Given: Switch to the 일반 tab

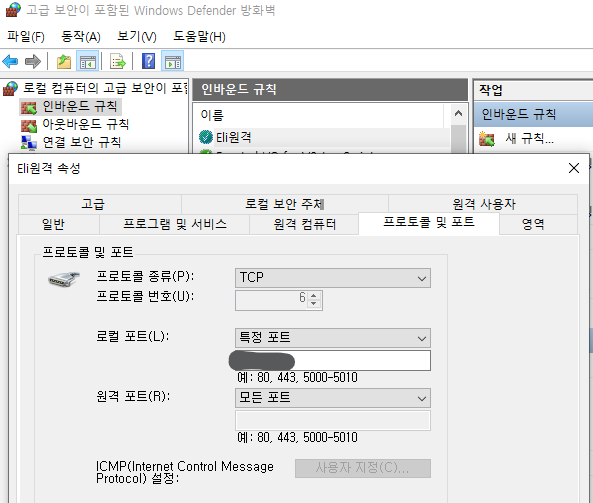Looking at the screenshot, I should [59, 224].
